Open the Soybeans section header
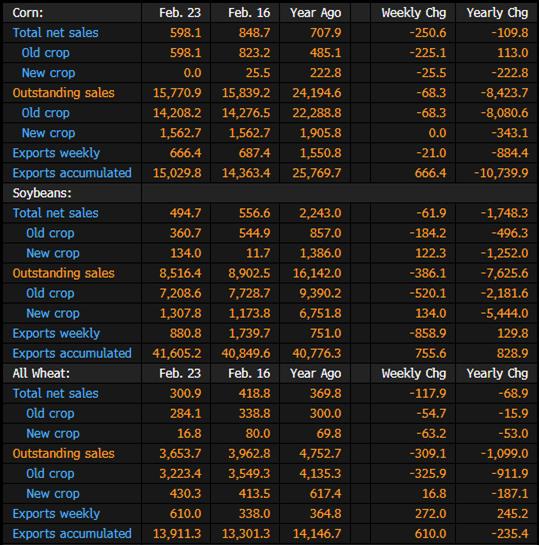This screenshot has width=540, height=546. [42, 193]
